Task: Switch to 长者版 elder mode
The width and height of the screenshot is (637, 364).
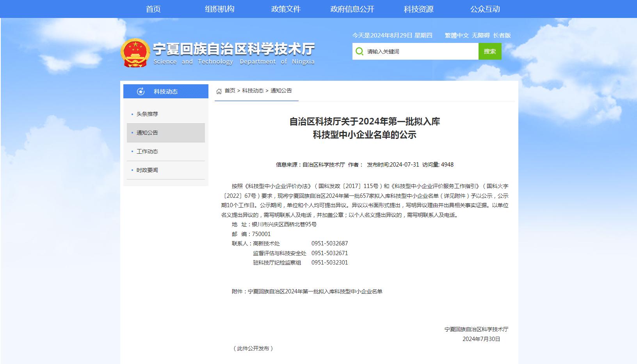Action: coord(502,35)
